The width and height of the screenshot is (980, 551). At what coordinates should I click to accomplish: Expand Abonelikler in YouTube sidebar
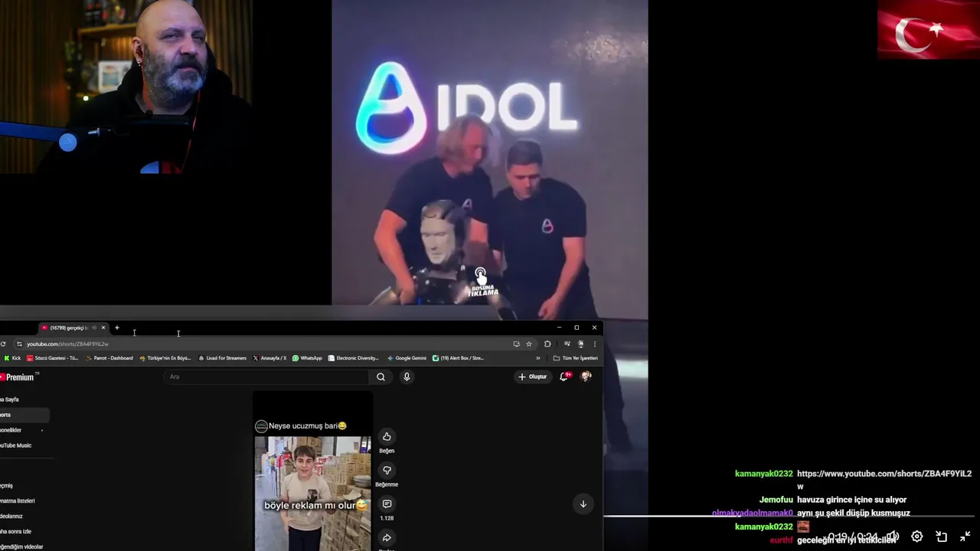[x=23, y=430]
